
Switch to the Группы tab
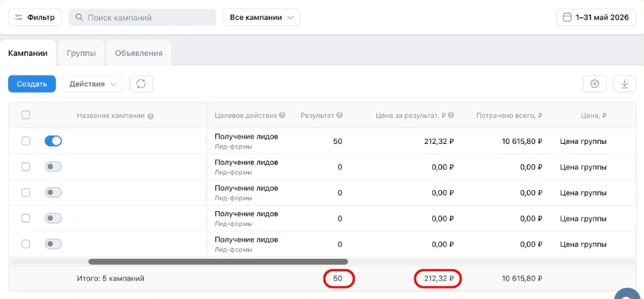click(81, 53)
